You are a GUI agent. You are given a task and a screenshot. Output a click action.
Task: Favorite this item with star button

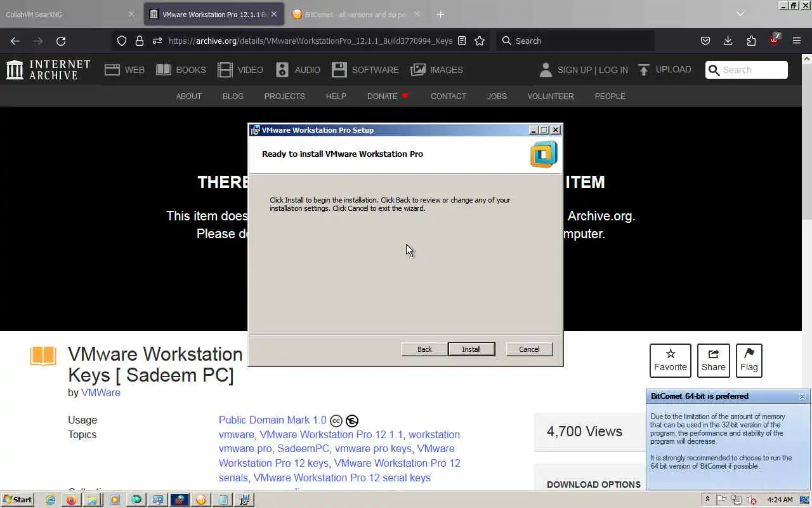coord(670,360)
